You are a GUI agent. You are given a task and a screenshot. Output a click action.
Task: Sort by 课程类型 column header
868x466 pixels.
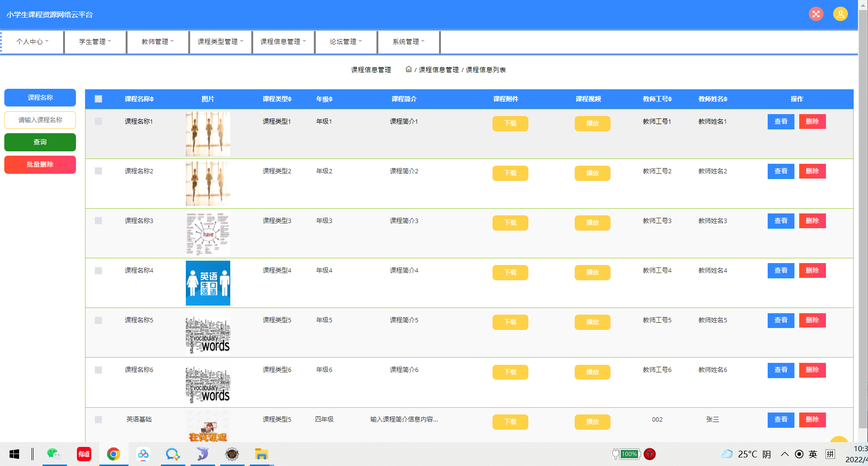pyautogui.click(x=277, y=99)
